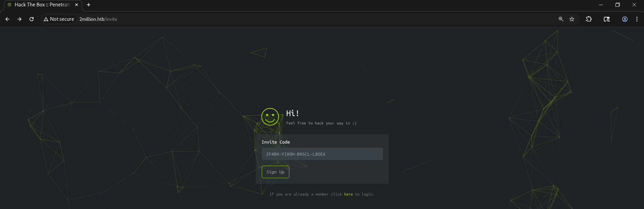Open the extensions puzzle menu
Screen dimensions: 644x209
[589, 19]
